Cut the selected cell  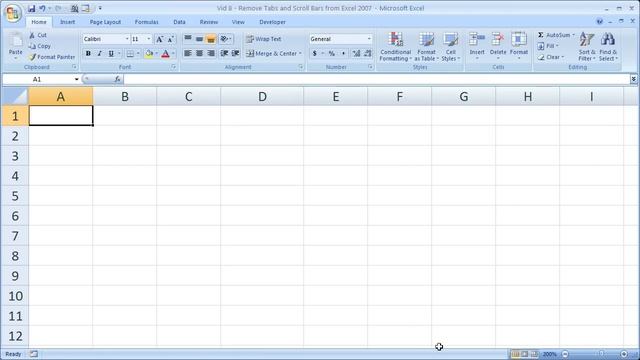point(38,36)
